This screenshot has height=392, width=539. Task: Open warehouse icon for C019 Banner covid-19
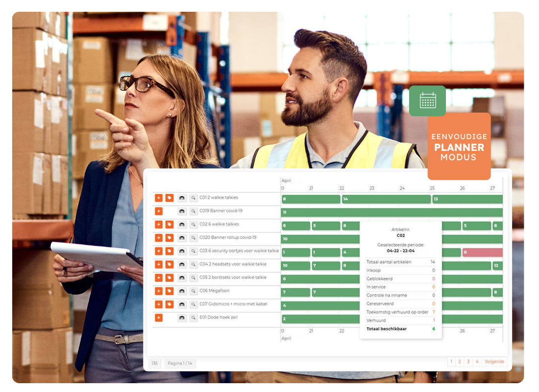pos(182,211)
